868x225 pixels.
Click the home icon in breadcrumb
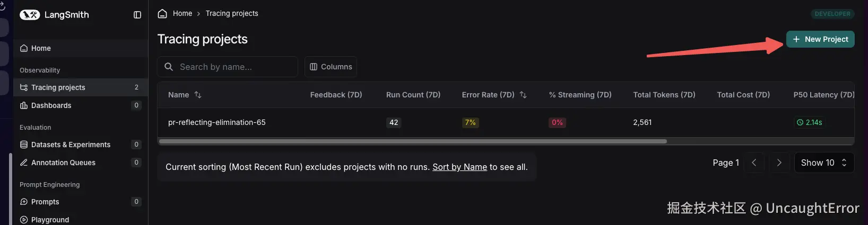click(x=162, y=14)
